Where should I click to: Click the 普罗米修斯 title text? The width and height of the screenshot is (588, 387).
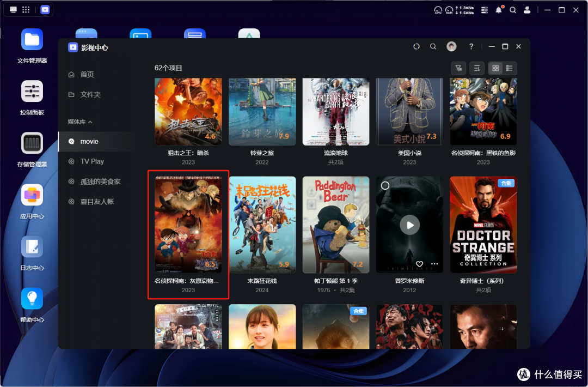[409, 281]
